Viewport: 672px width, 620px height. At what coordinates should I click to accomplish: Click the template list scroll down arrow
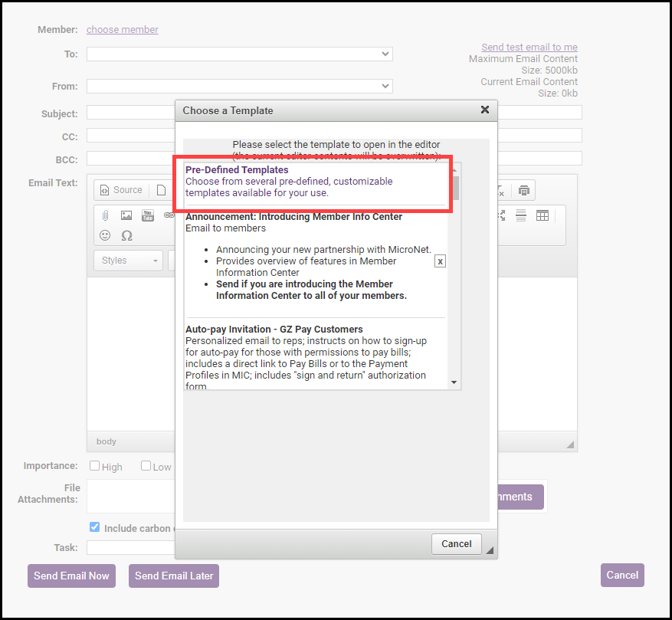pos(454,382)
